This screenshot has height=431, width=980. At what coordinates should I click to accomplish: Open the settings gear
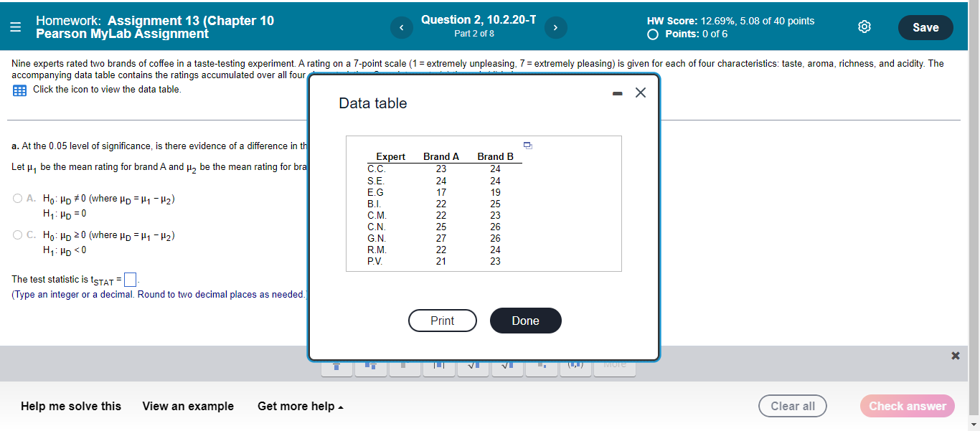coord(864,25)
